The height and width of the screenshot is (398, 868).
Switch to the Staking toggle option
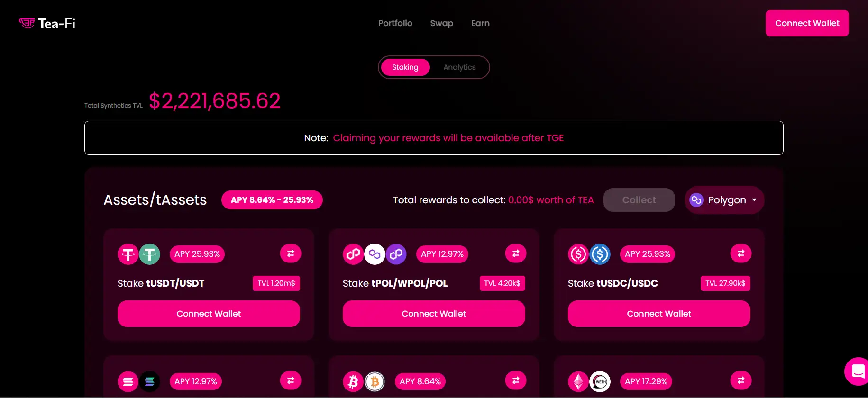[x=405, y=67]
